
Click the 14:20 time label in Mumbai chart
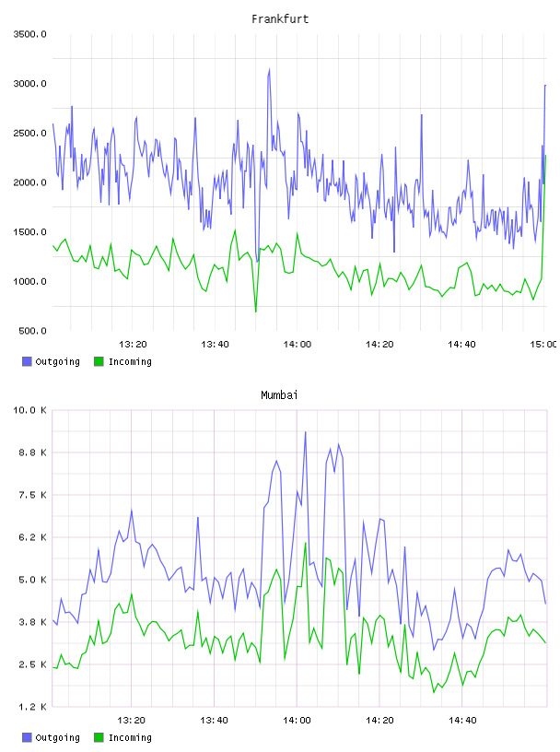coord(379,720)
